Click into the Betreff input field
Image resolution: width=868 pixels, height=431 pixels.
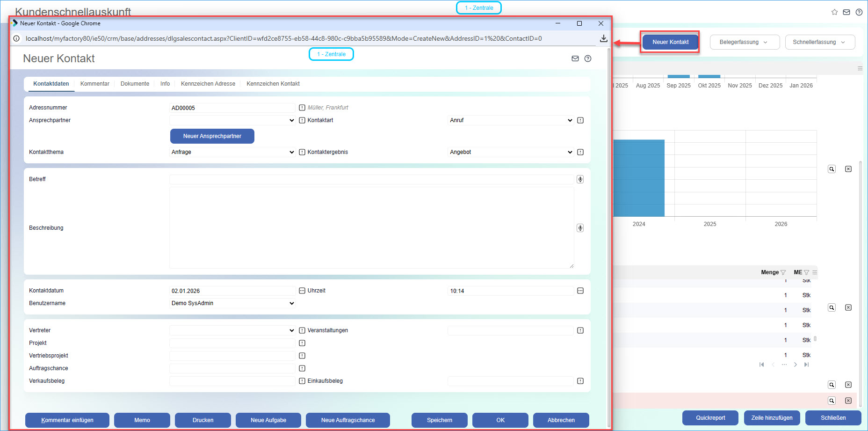pos(371,180)
